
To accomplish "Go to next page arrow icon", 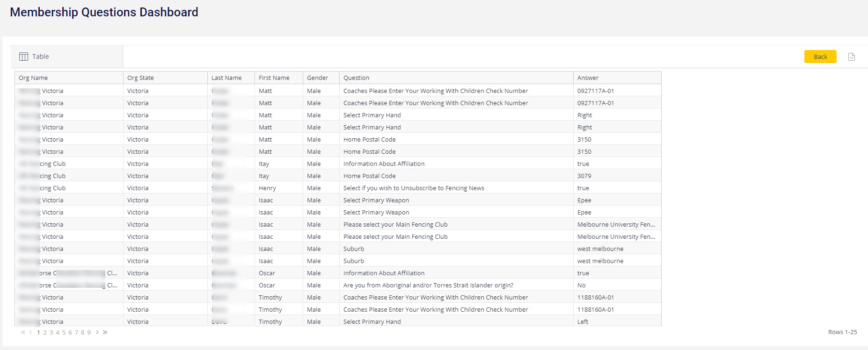I will click(x=97, y=332).
